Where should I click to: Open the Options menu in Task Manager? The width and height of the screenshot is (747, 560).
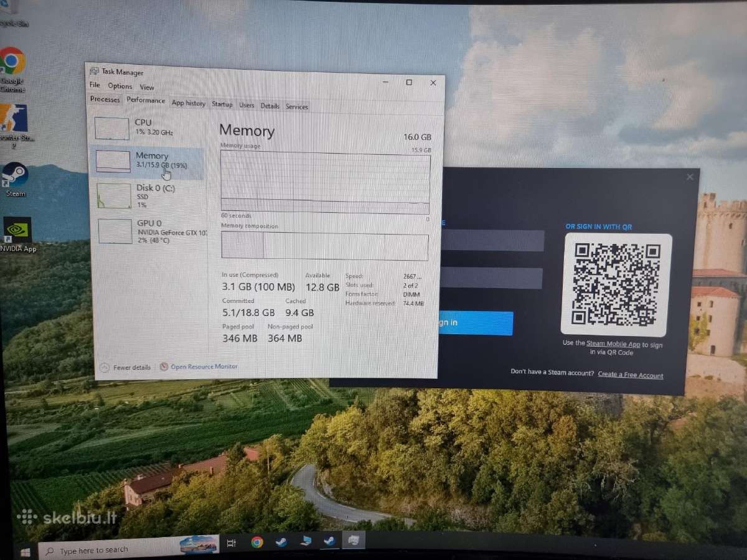(120, 86)
